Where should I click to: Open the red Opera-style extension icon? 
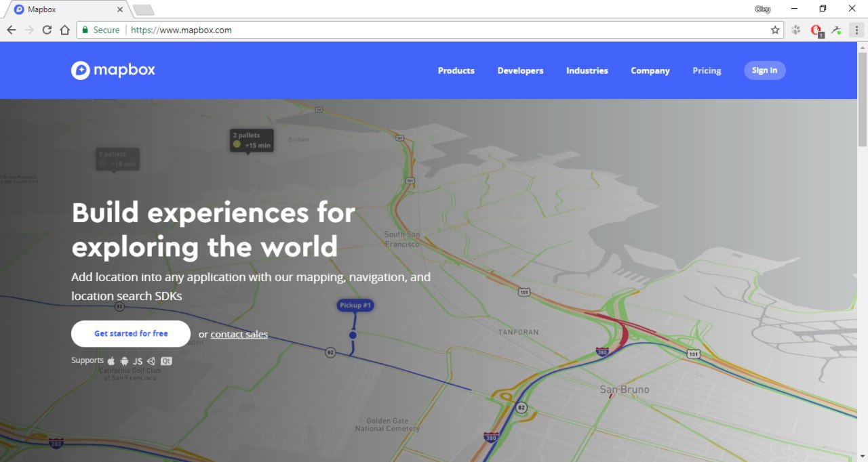pos(816,30)
